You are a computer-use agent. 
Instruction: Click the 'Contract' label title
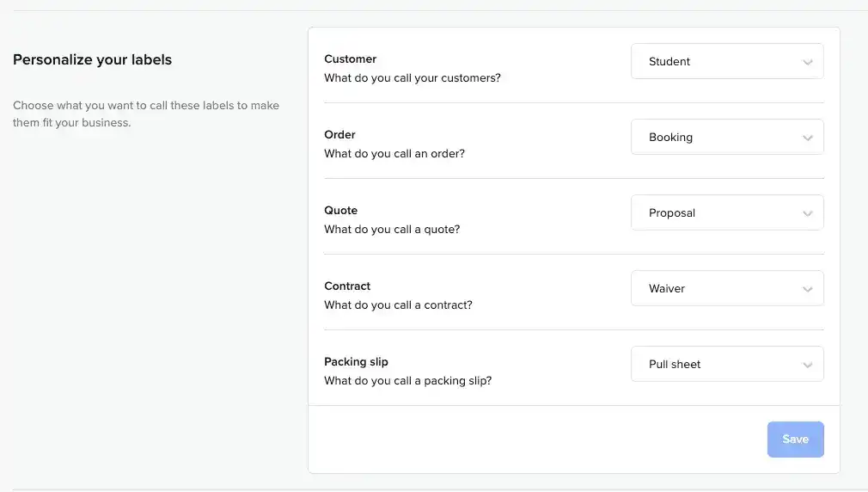[x=347, y=286]
